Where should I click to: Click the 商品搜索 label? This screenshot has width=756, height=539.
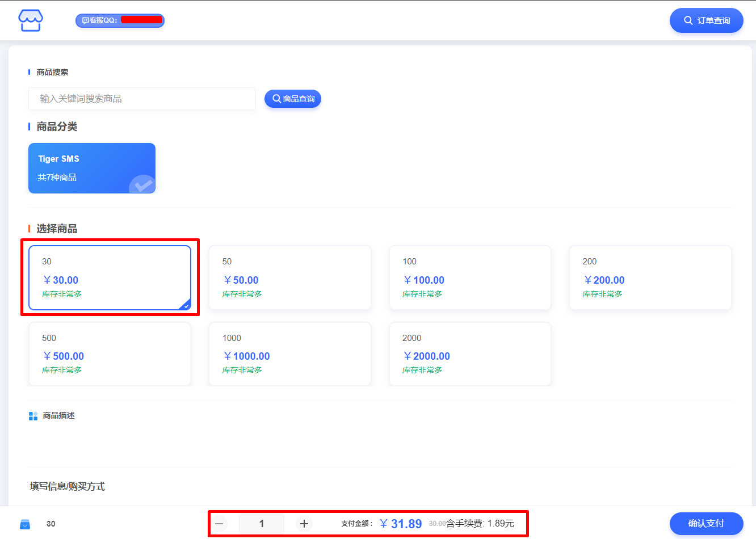52,72
